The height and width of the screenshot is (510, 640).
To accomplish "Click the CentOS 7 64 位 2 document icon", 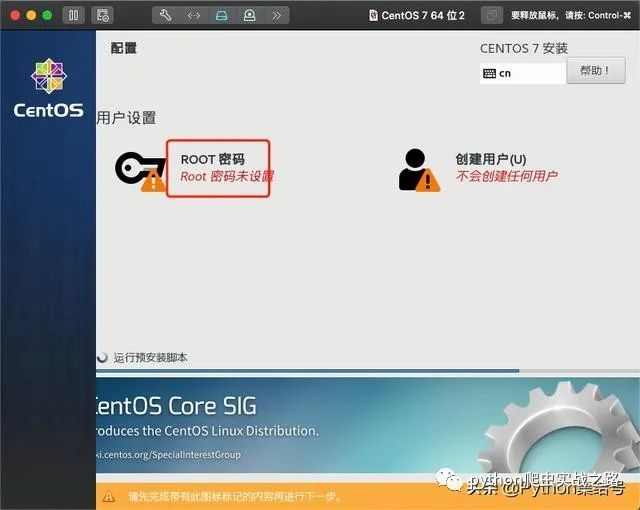I will click(373, 16).
